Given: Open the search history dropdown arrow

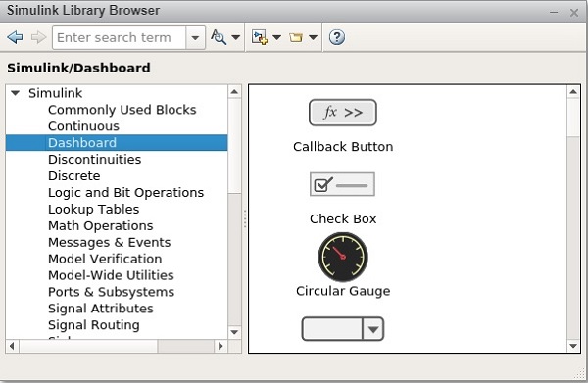Looking at the screenshot, I should pyautogui.click(x=195, y=37).
